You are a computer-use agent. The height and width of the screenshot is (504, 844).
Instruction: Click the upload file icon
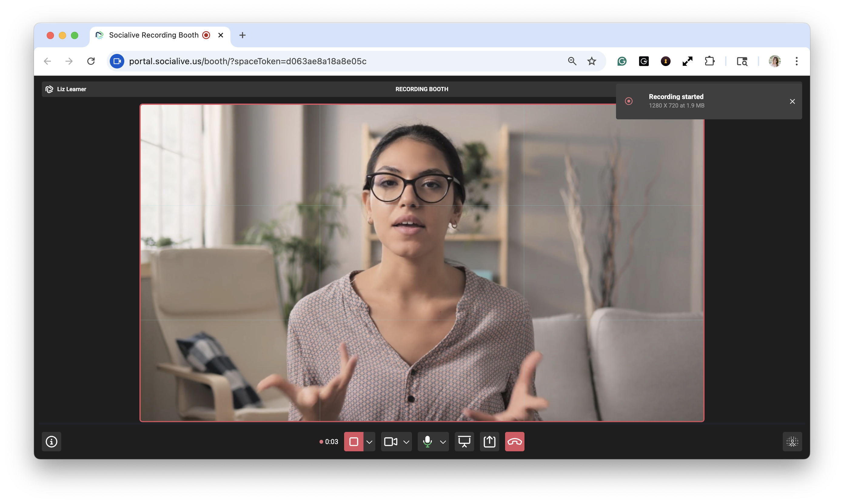pyautogui.click(x=490, y=442)
